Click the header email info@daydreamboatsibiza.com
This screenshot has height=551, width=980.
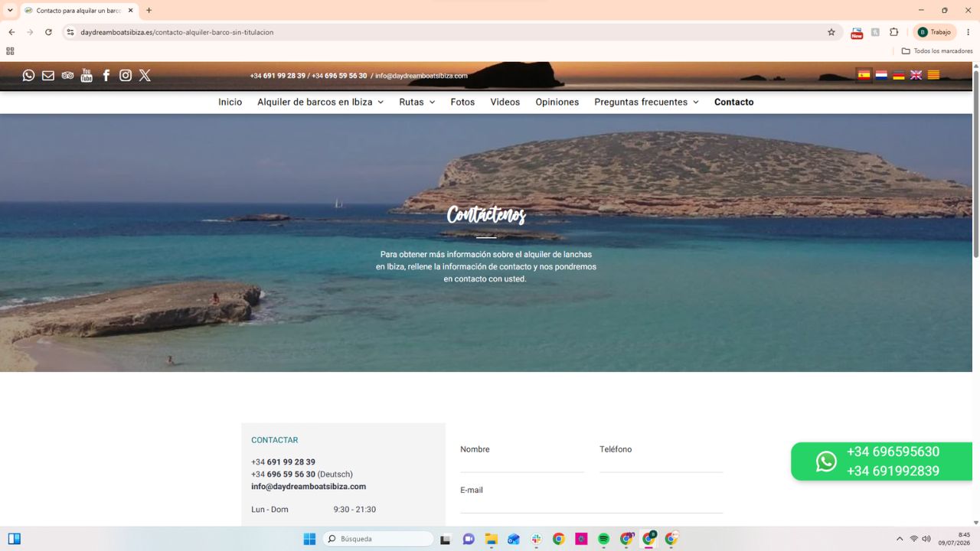pyautogui.click(x=421, y=76)
